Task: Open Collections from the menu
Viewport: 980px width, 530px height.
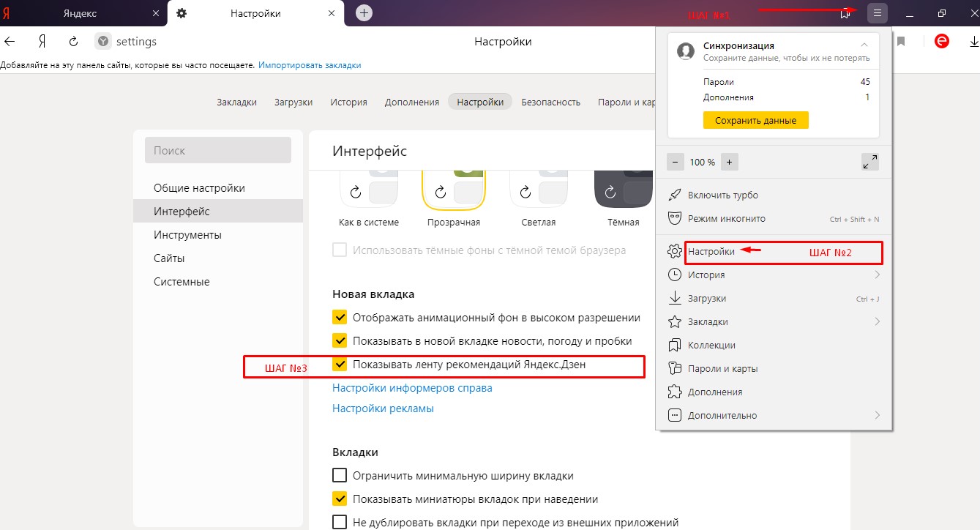Action: (x=711, y=345)
